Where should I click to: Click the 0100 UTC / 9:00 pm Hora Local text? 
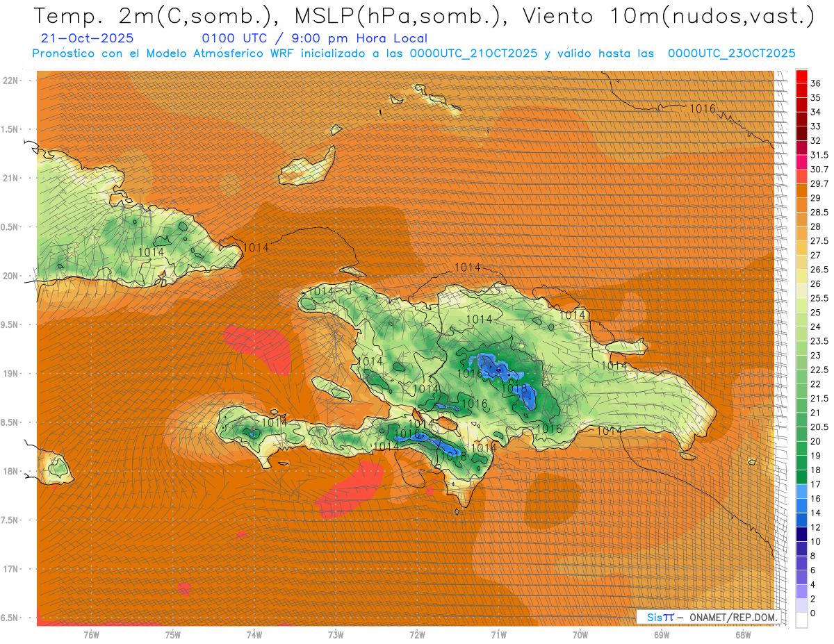point(314,38)
